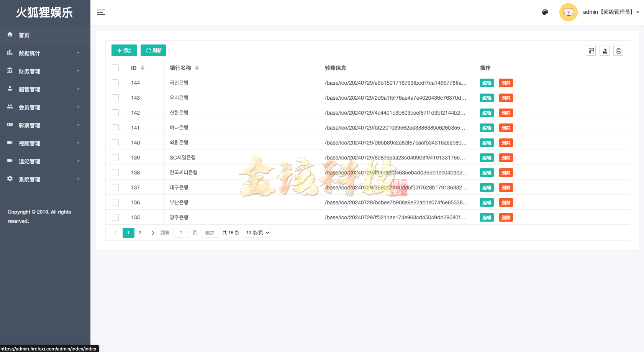Open the 系统管理 settings gear icon
644x352 pixels.
click(10, 179)
